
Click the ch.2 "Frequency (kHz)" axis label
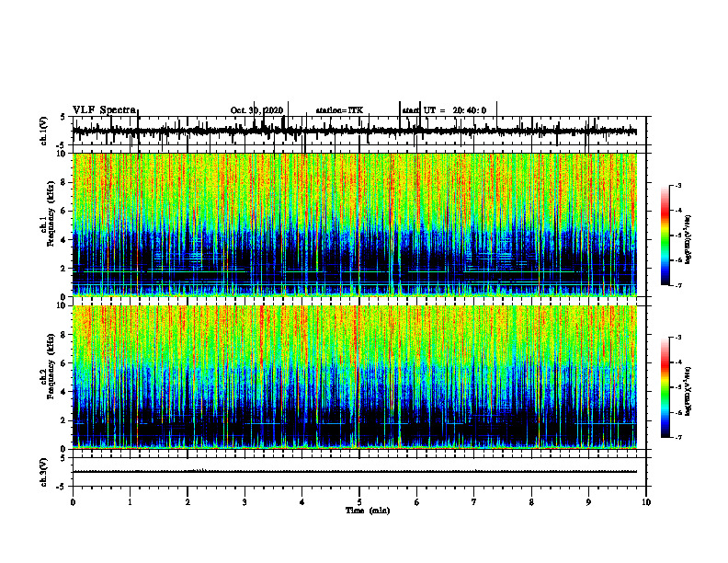coord(51,367)
